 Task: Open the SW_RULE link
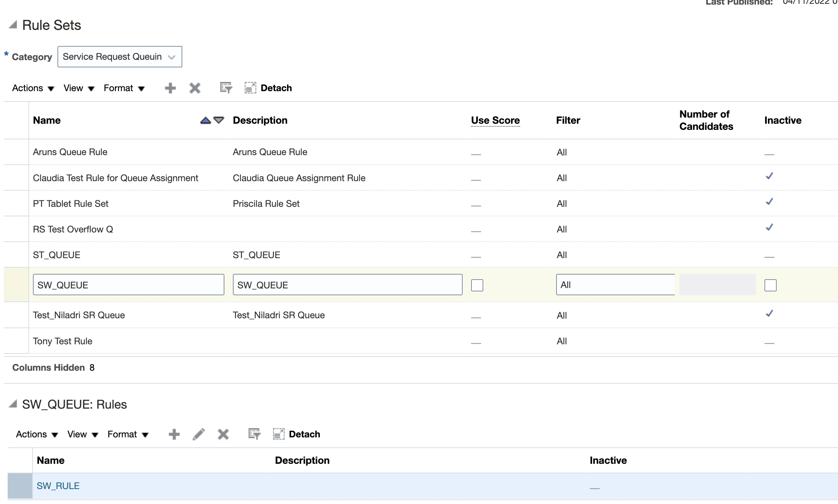tap(58, 486)
